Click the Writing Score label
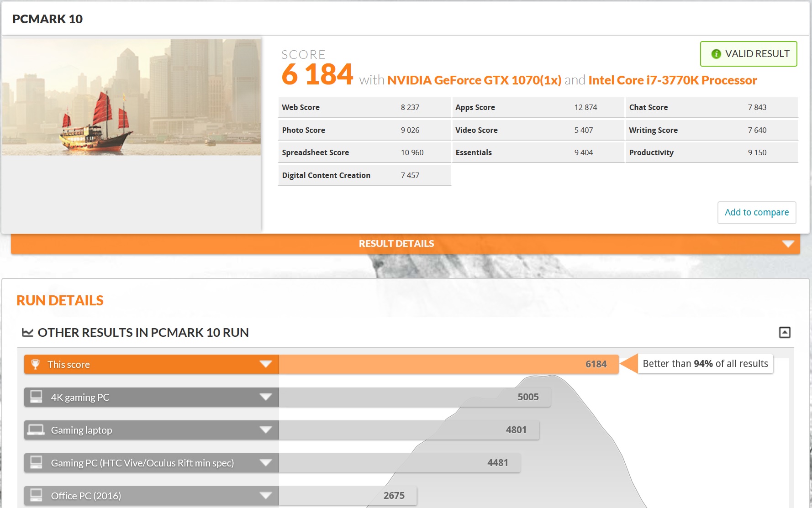Image resolution: width=812 pixels, height=508 pixels. [x=654, y=130]
